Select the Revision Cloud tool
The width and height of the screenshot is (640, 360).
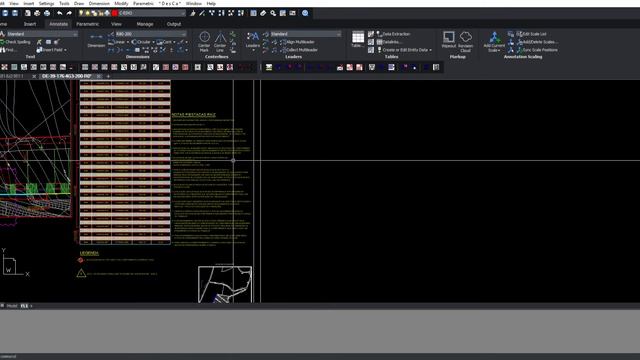(466, 41)
